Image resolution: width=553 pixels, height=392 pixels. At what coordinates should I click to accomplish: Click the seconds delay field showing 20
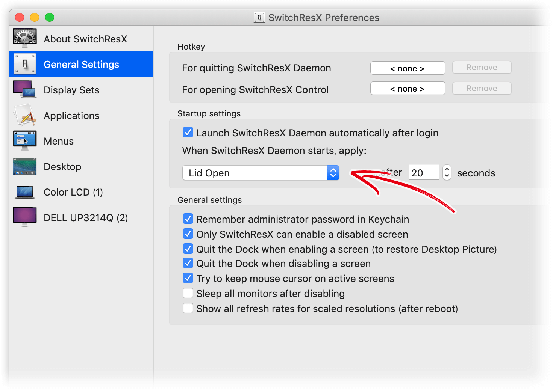point(424,172)
